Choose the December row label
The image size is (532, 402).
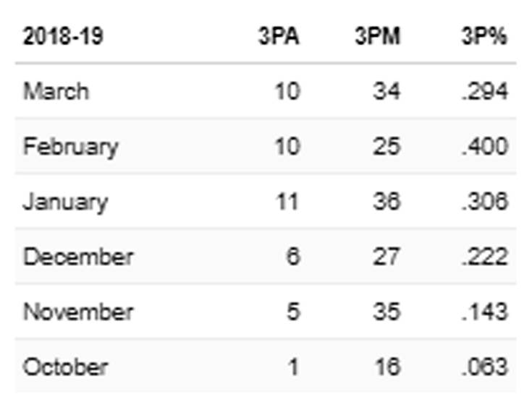click(x=78, y=257)
